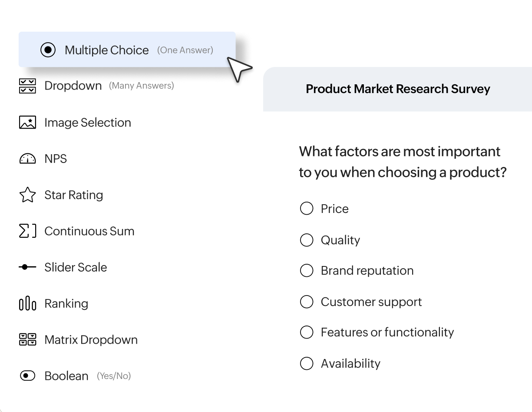The height and width of the screenshot is (412, 532).
Task: Select the Matrix Dropdown label
Action: tap(91, 339)
